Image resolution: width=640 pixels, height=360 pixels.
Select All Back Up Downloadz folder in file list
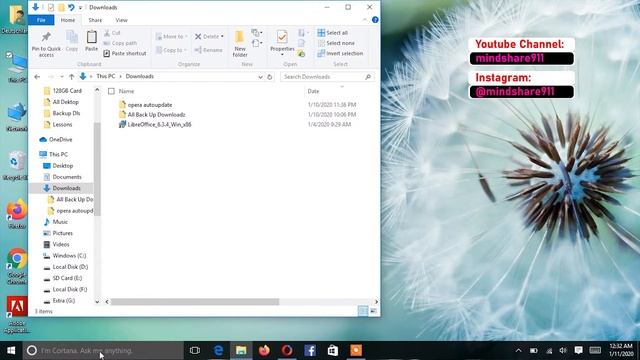[x=156, y=115]
